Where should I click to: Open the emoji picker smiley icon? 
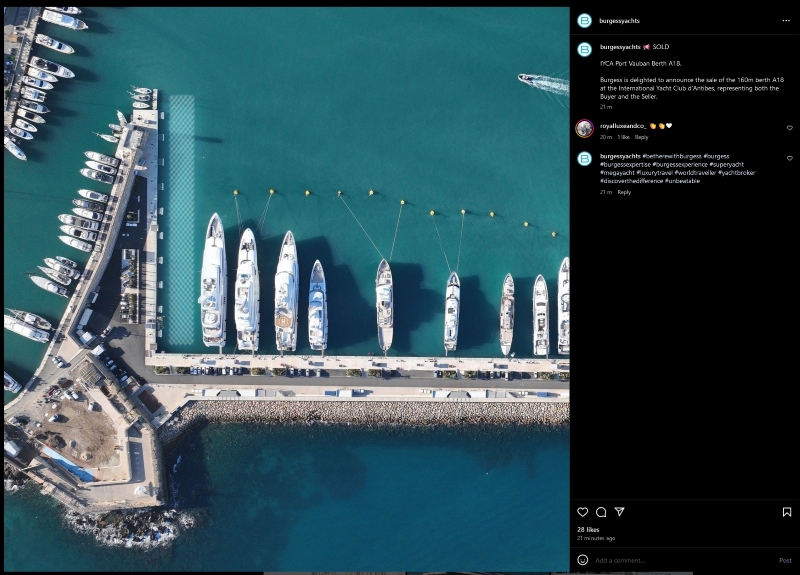[583, 560]
